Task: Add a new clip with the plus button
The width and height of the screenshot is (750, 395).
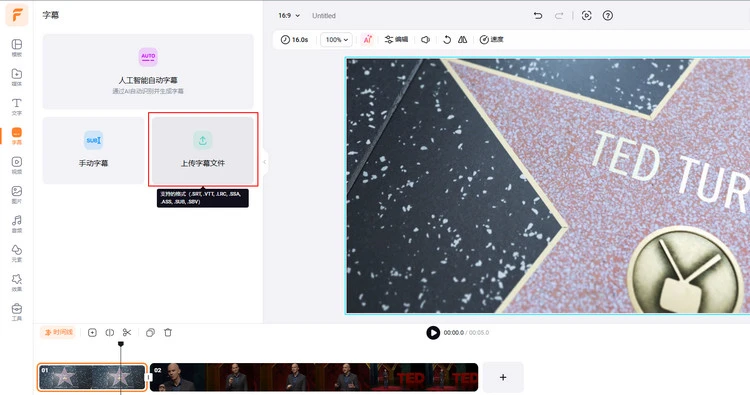Action: 503,377
